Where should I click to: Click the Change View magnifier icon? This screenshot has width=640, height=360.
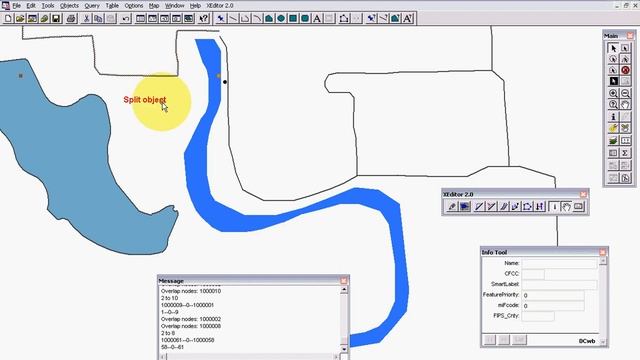613,104
